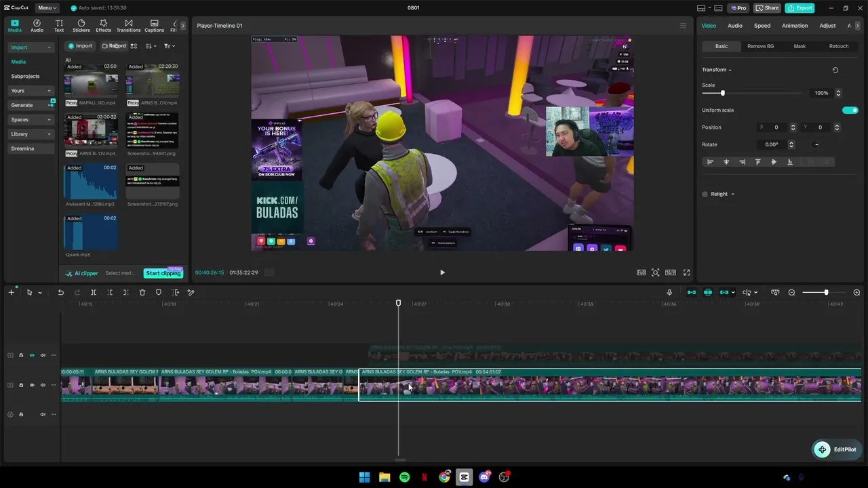This screenshot has width=868, height=488.
Task: Open the Effects tab
Action: click(103, 26)
